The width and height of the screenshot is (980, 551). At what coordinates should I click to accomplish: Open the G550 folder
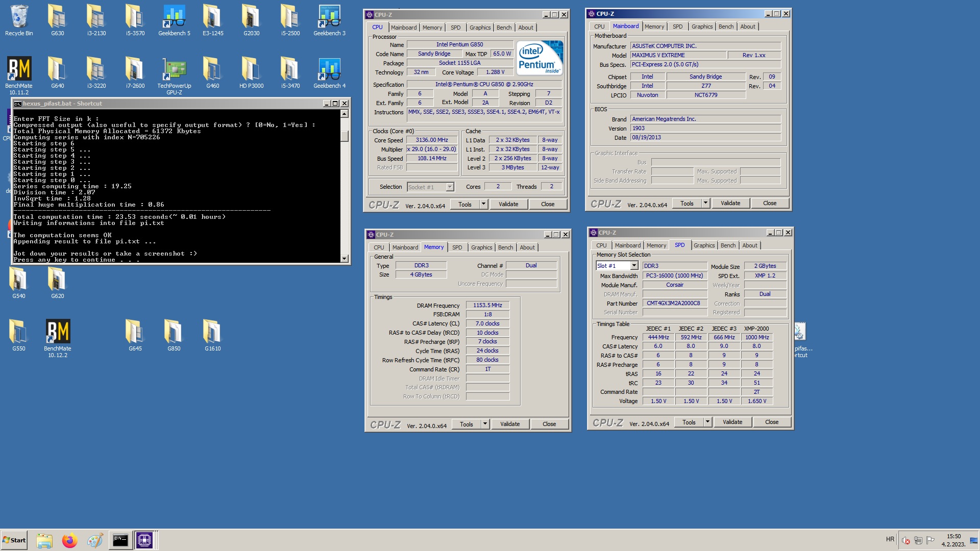tap(19, 335)
